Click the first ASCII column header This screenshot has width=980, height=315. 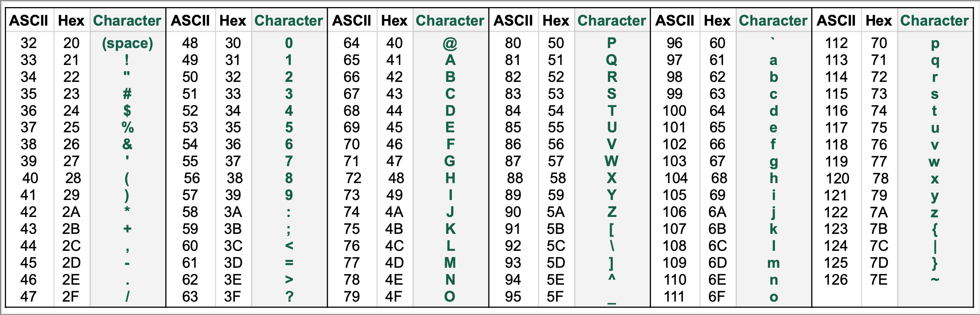pos(29,20)
